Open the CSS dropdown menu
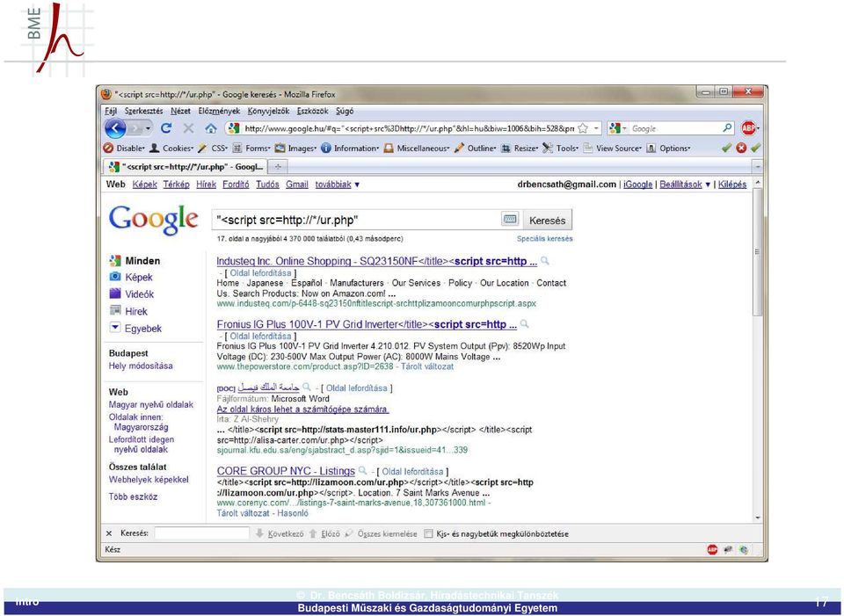This screenshot has width=844, height=616. click(x=213, y=148)
